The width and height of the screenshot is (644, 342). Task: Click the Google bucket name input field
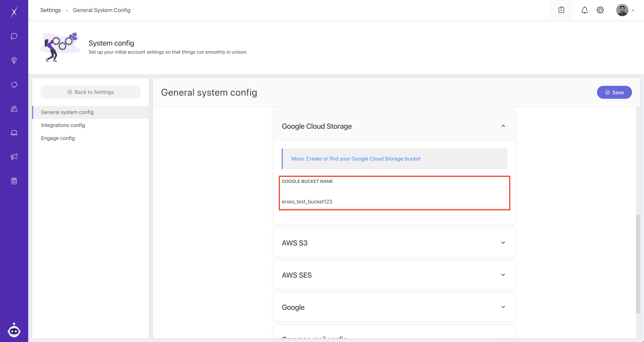[394, 201]
